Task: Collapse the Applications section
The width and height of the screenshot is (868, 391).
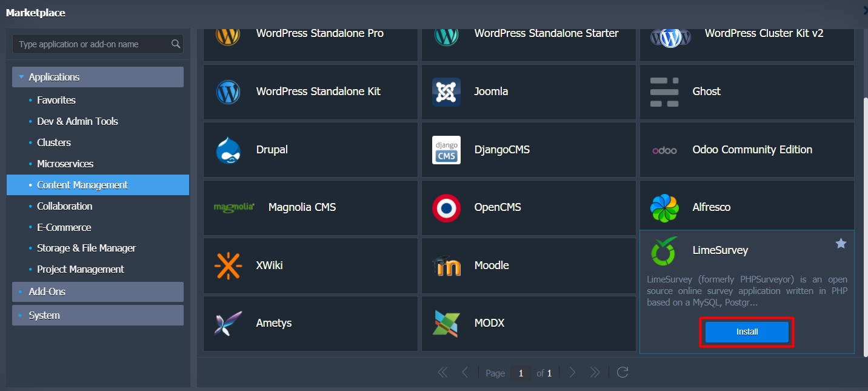Action: tap(98, 77)
